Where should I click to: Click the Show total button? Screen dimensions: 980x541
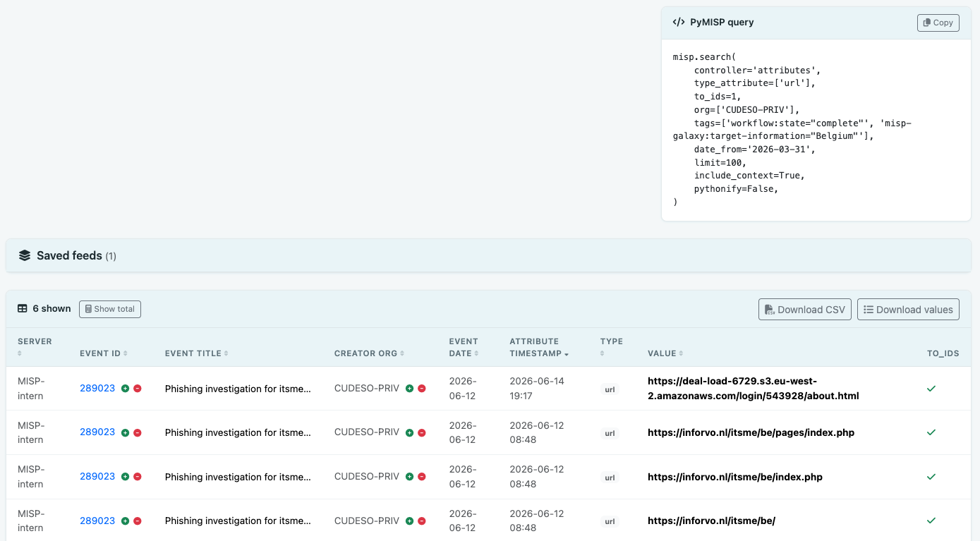coord(110,309)
